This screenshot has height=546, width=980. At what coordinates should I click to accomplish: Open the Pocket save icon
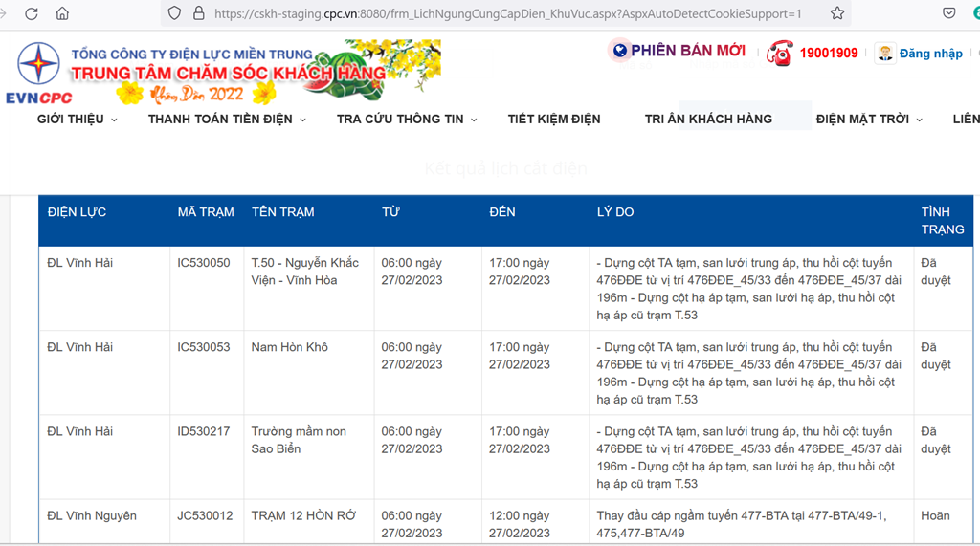coord(948,13)
